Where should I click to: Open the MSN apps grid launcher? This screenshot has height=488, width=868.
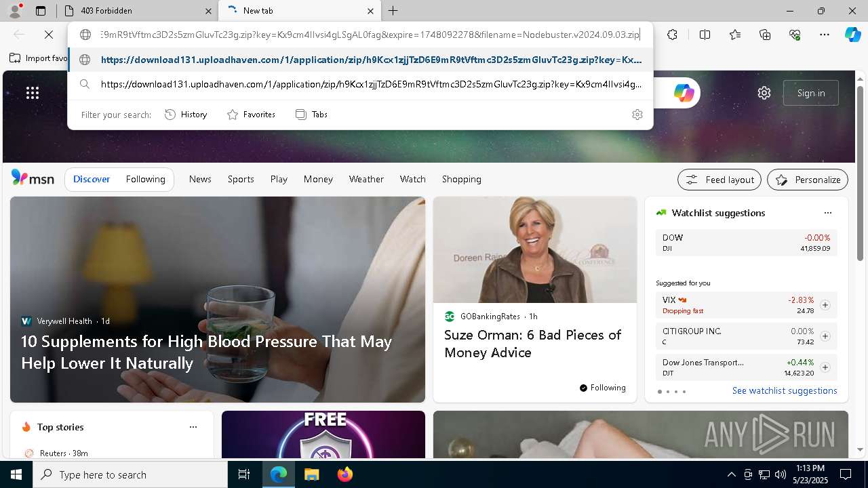[x=33, y=93]
